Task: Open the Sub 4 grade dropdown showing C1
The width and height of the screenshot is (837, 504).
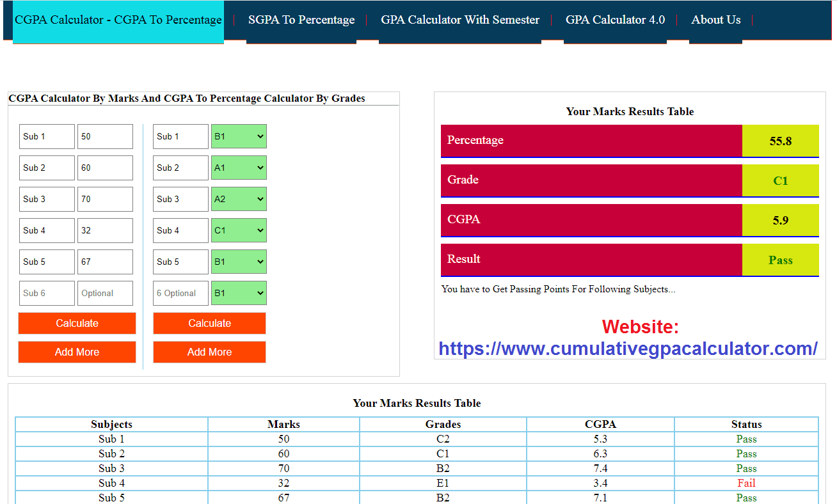Action: pos(238,230)
